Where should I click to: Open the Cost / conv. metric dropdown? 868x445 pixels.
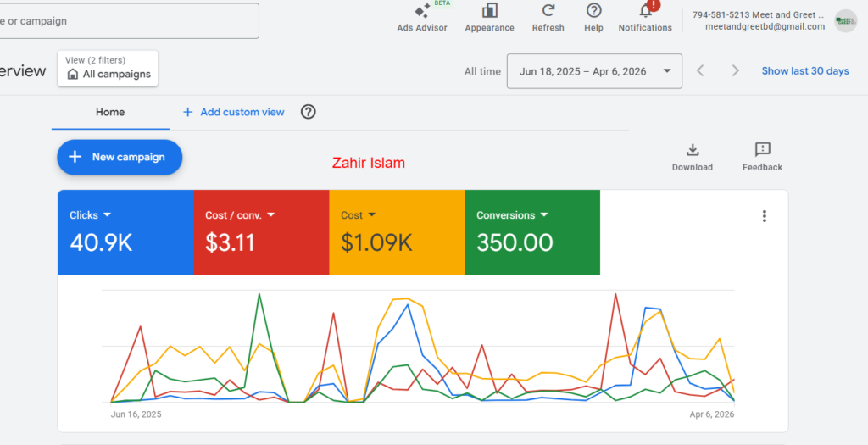point(270,215)
